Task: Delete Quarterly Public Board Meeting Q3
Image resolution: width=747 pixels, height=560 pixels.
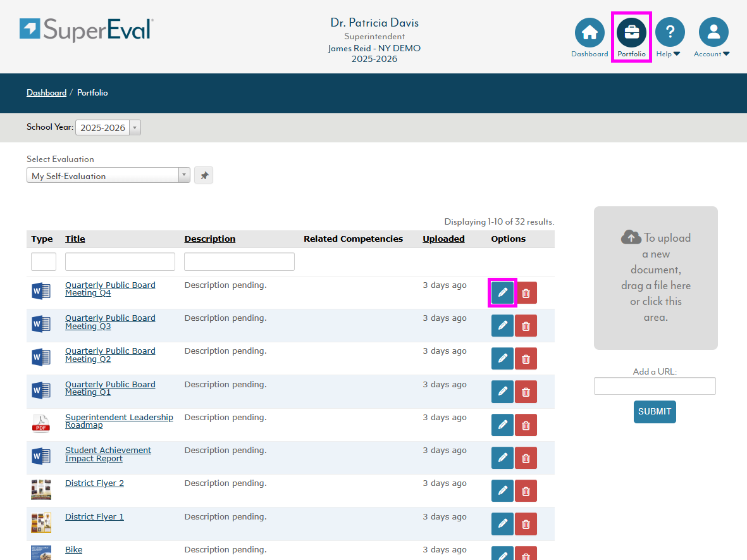Action: [526, 326]
